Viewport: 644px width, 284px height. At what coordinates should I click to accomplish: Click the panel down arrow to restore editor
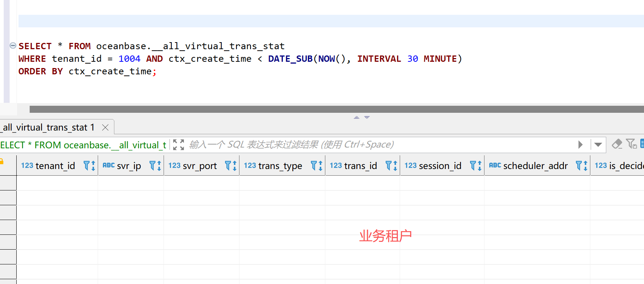point(367,118)
